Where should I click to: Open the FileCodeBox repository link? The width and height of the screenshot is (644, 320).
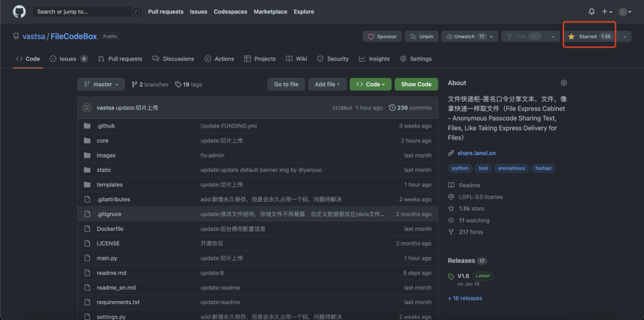[74, 36]
